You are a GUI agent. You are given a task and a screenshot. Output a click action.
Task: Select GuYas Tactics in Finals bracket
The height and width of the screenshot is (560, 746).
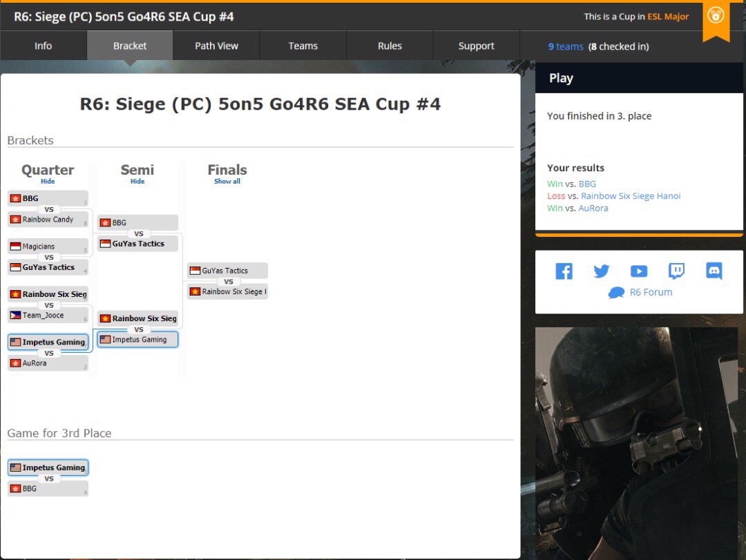pos(227,271)
